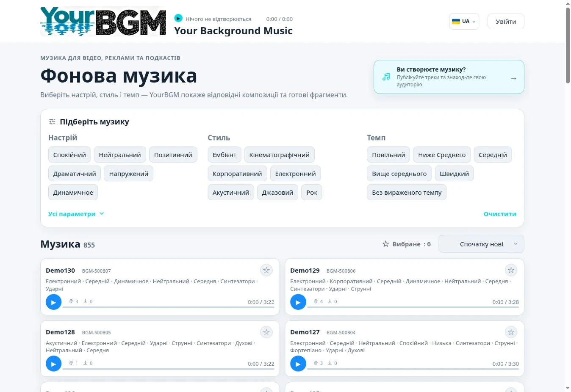Star the Demo127 track
571x392 pixels.
pos(511,332)
